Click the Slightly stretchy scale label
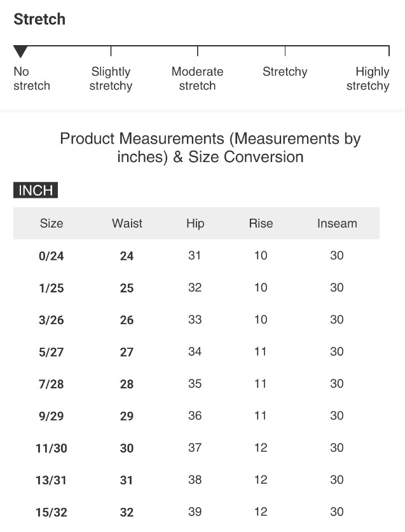 tap(111, 78)
